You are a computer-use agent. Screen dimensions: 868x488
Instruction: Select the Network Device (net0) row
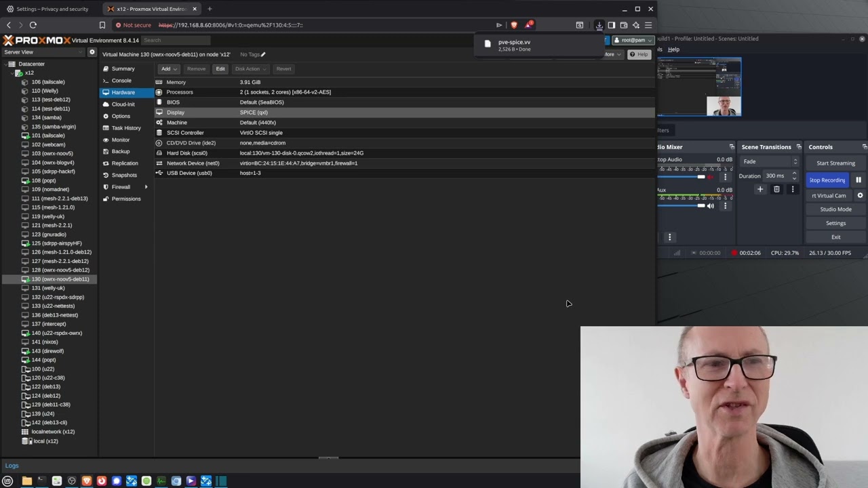tap(405, 163)
